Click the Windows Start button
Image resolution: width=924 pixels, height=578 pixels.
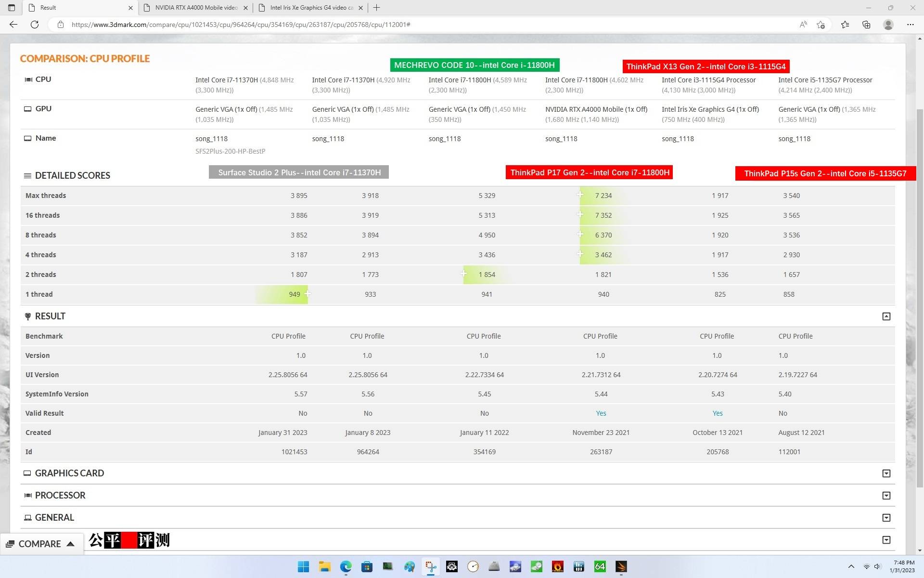point(303,566)
